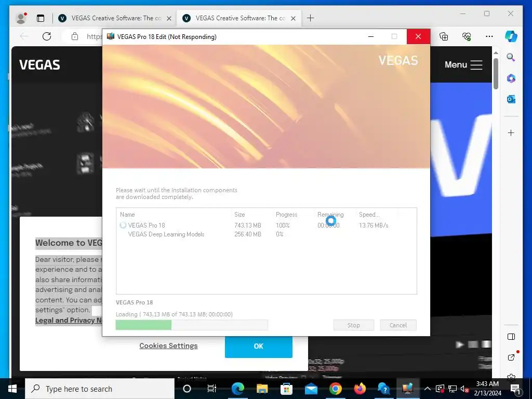Click the scroll-up arrow of the webpage scrollbar
The image size is (532, 399).
point(496,53)
